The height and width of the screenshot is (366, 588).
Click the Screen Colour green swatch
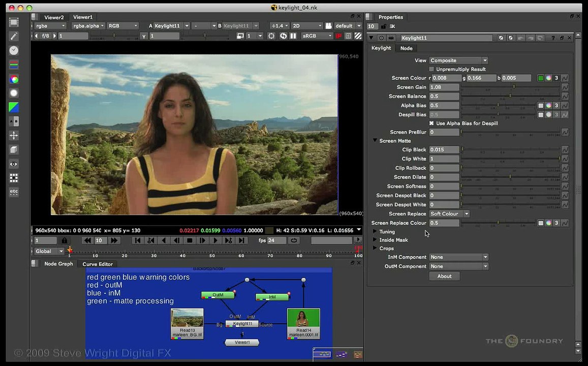coord(540,78)
